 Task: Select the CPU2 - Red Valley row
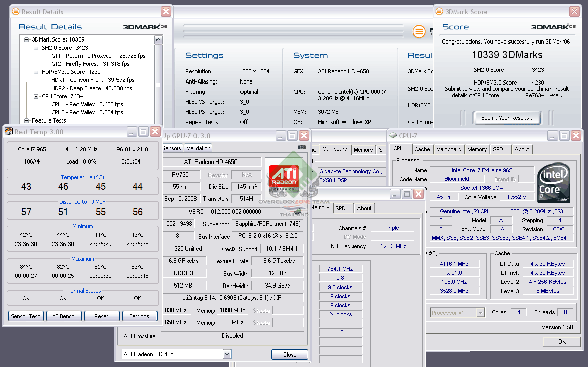[87, 112]
